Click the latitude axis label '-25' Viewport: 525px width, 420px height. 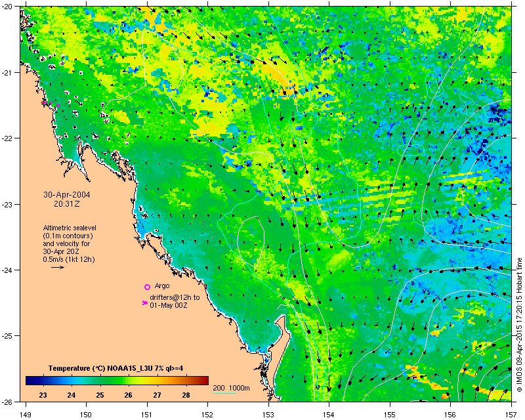[x=7, y=336]
